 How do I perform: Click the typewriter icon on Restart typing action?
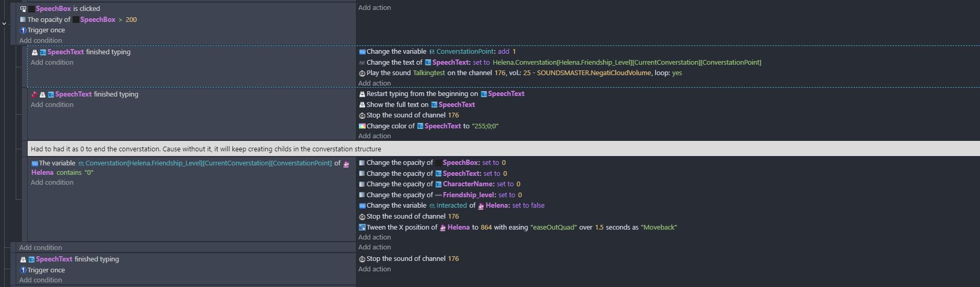click(x=362, y=94)
